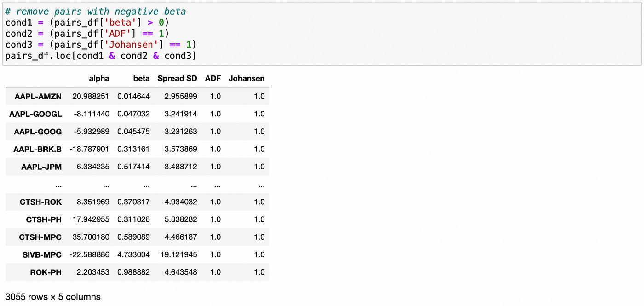Click alpha value 8.351969

pyautogui.click(x=93, y=202)
